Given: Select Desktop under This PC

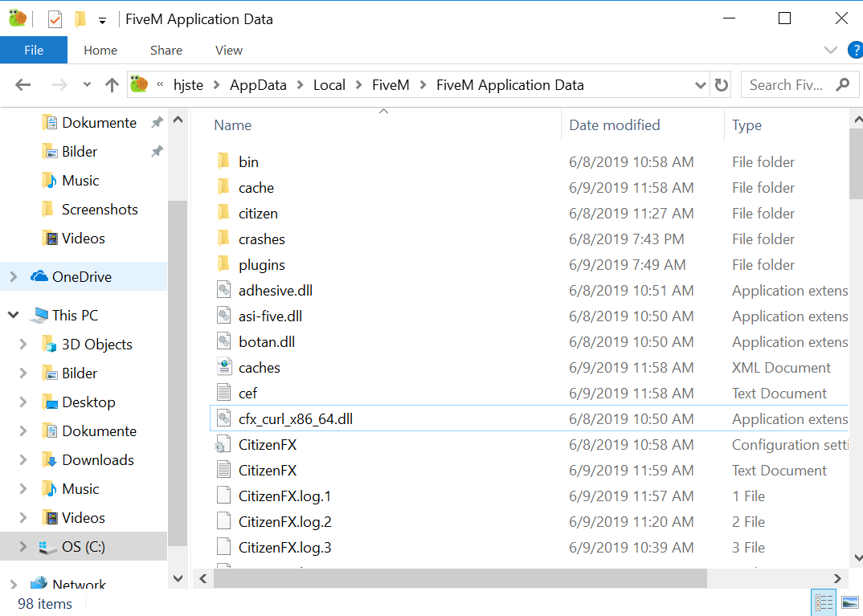Looking at the screenshot, I should pos(88,402).
